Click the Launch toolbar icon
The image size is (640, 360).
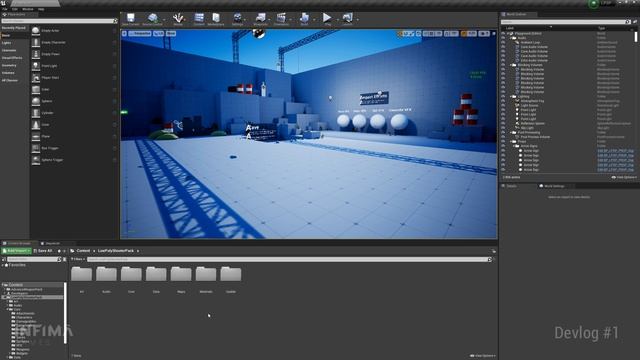click(x=347, y=19)
